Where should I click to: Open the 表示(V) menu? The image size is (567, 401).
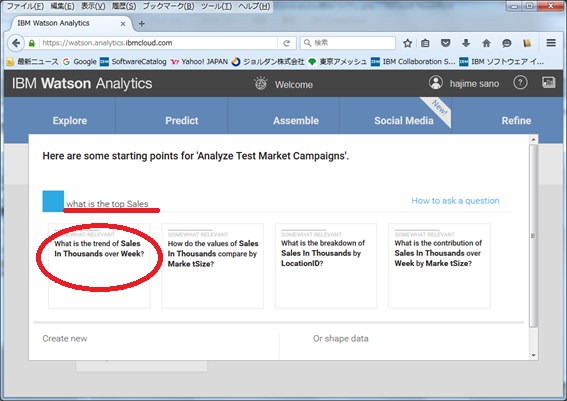pyautogui.click(x=93, y=6)
